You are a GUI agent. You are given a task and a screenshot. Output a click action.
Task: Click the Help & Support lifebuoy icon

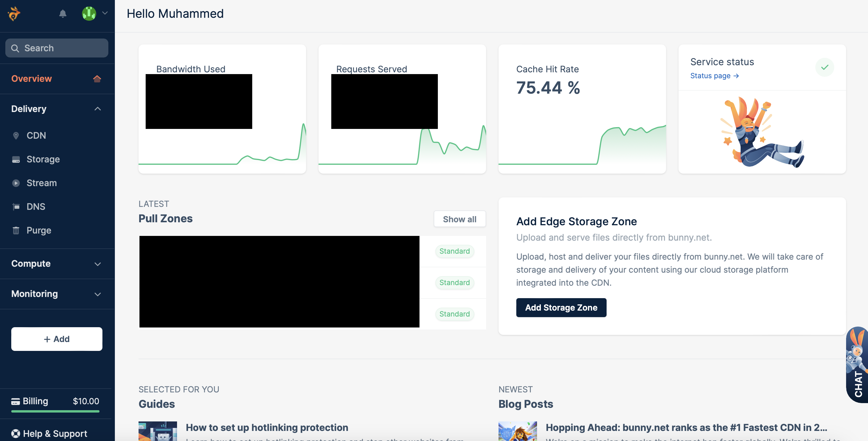pyautogui.click(x=15, y=433)
